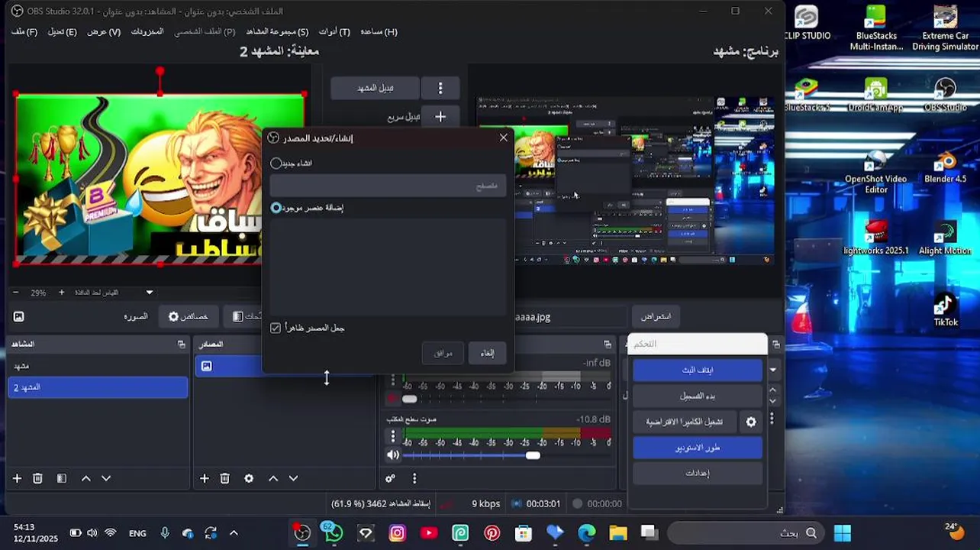Screen dimensions: 980x550
Task: Open Blender 4.5 desktop shortcut
Action: coord(945,169)
